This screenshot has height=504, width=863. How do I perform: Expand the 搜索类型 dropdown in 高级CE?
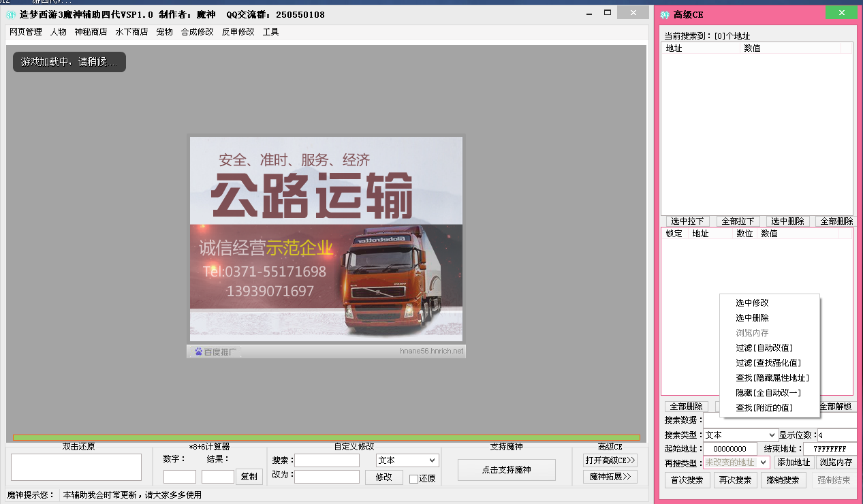click(740, 435)
